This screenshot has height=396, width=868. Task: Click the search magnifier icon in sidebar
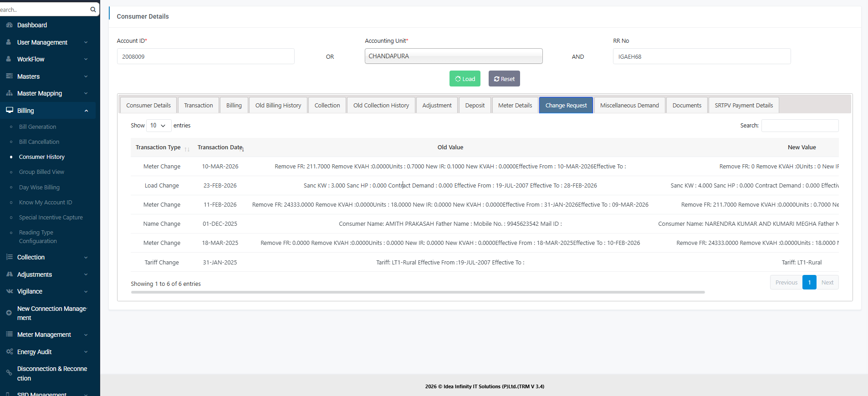point(93,10)
